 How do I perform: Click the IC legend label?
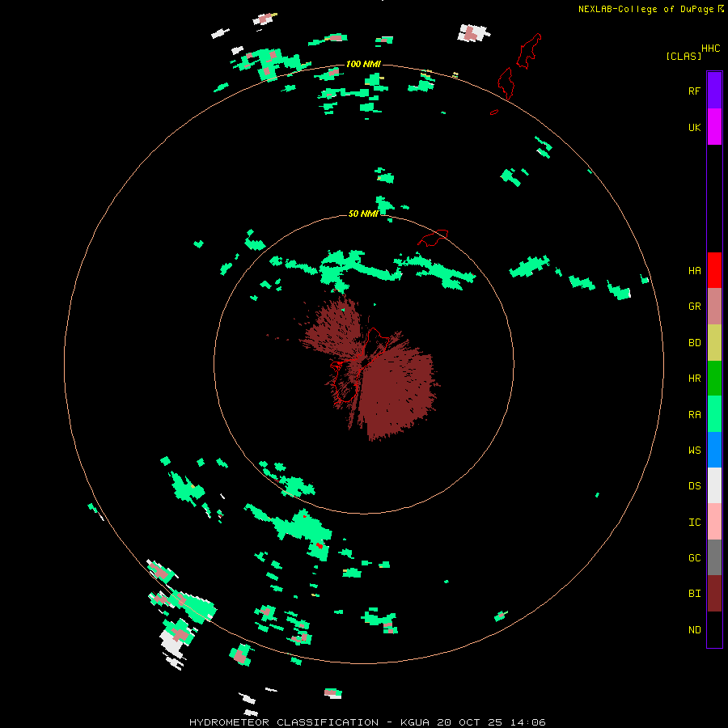[x=694, y=523]
